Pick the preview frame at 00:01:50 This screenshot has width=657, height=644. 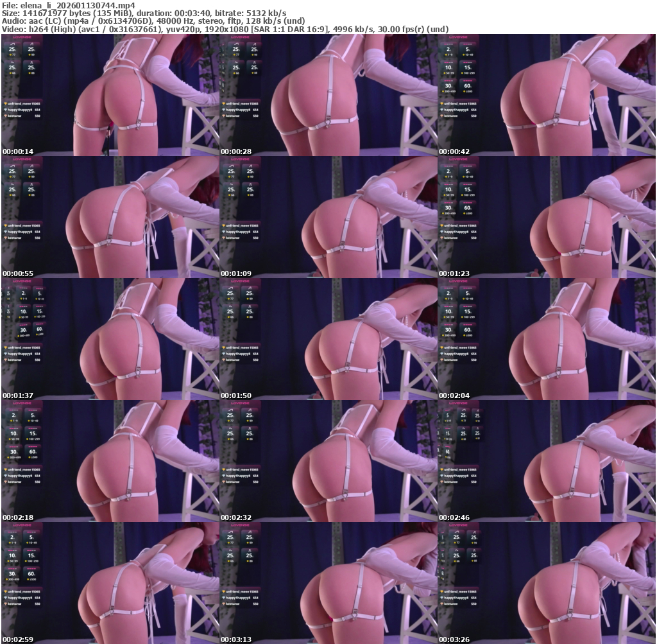click(328, 339)
